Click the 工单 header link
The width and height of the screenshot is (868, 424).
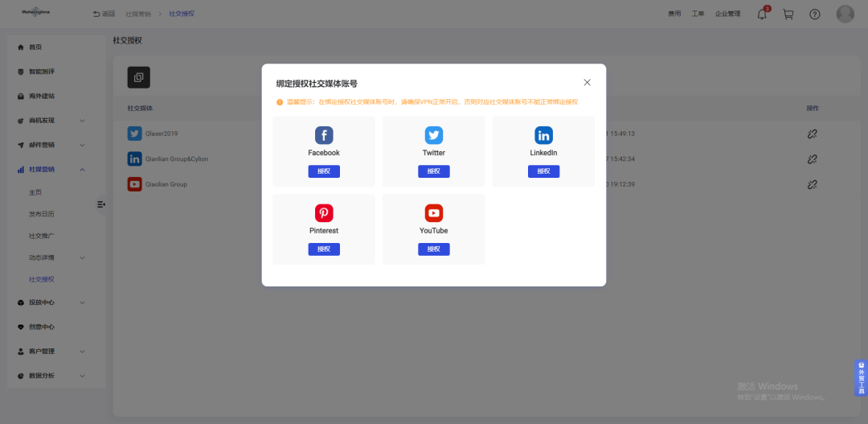point(698,14)
